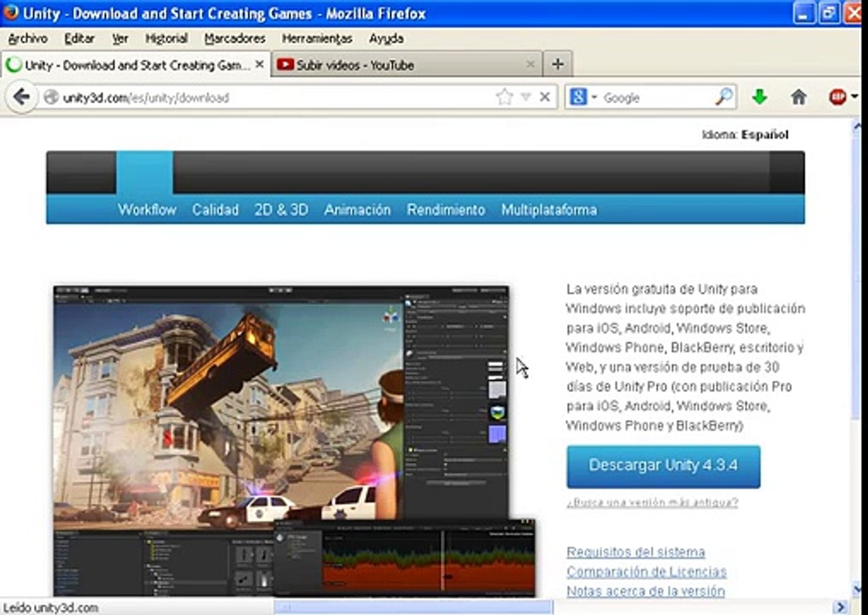Open the Animación section
This screenshot has height=615, width=868.
[358, 210]
